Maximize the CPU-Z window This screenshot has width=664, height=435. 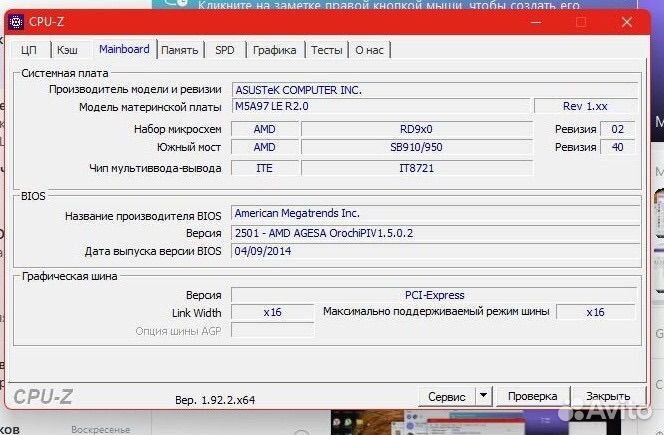[x=581, y=22]
